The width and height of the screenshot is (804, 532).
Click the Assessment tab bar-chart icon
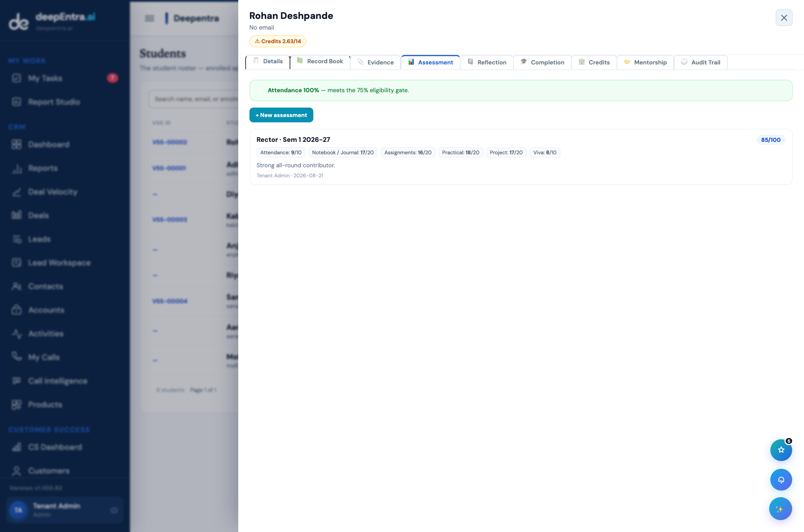[x=411, y=62]
